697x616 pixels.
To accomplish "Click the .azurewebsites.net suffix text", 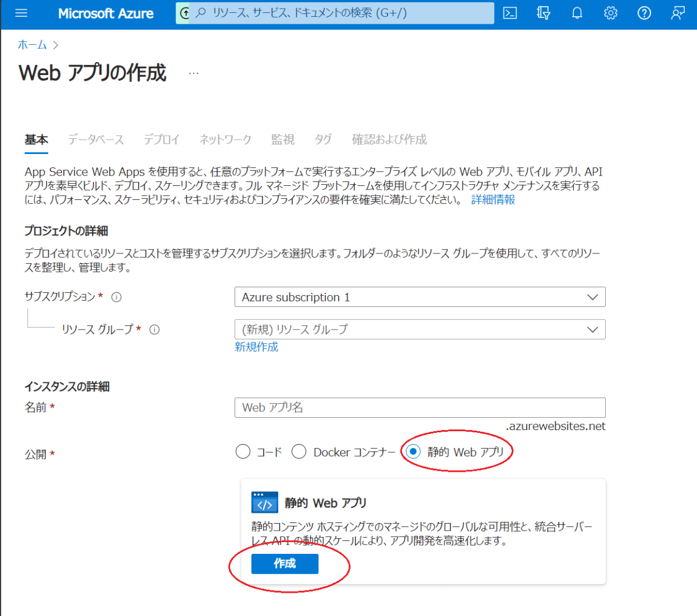I will pyautogui.click(x=556, y=426).
